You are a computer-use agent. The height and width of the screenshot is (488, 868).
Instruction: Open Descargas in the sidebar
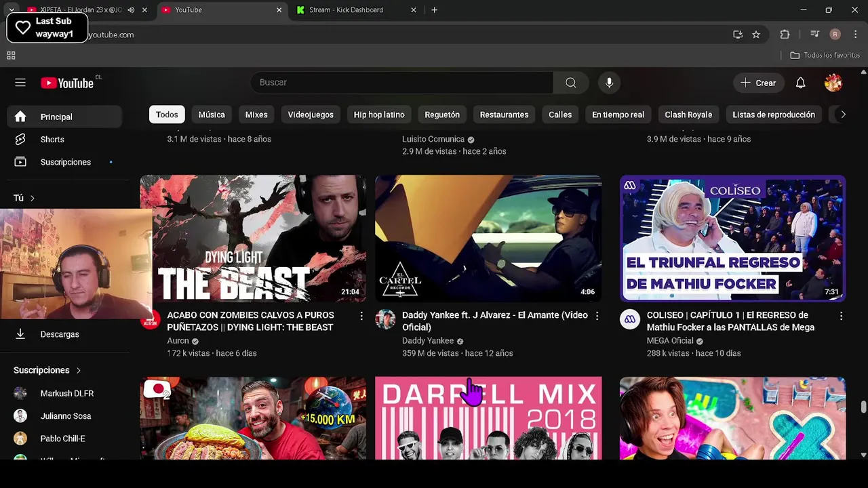click(x=64, y=334)
